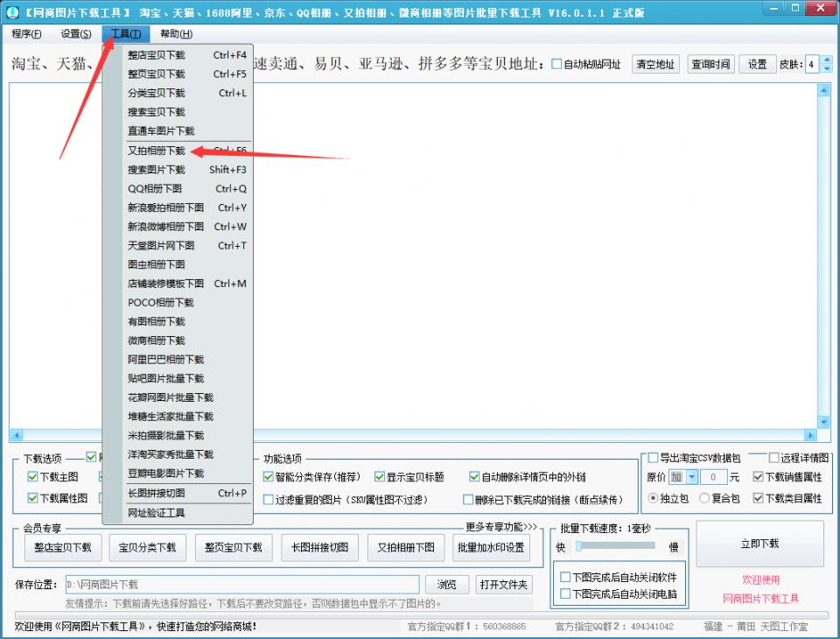This screenshot has width=840, height=639.
Task: Open the 程序(F) menu
Action: (25, 33)
